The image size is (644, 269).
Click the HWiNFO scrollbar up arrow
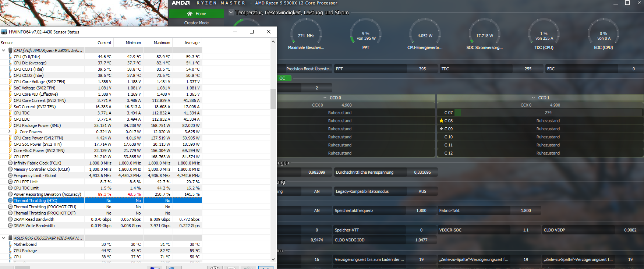(x=273, y=42)
